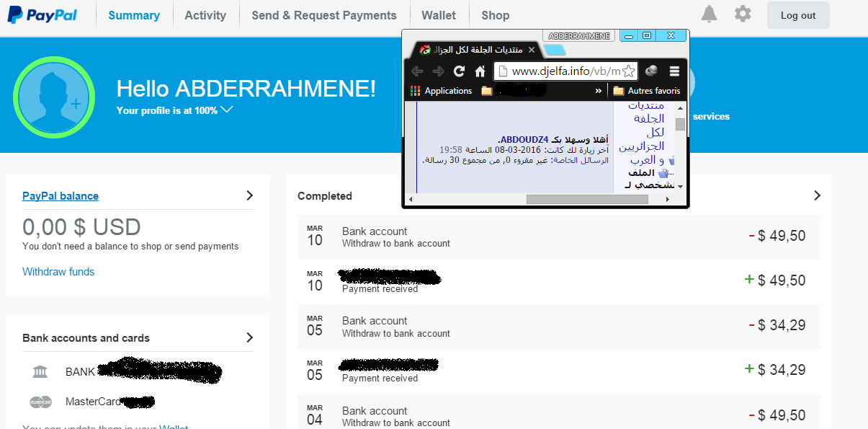Viewport: 868px width, 429px height.
Task: Click the Chrome home icon
Action: (480, 71)
